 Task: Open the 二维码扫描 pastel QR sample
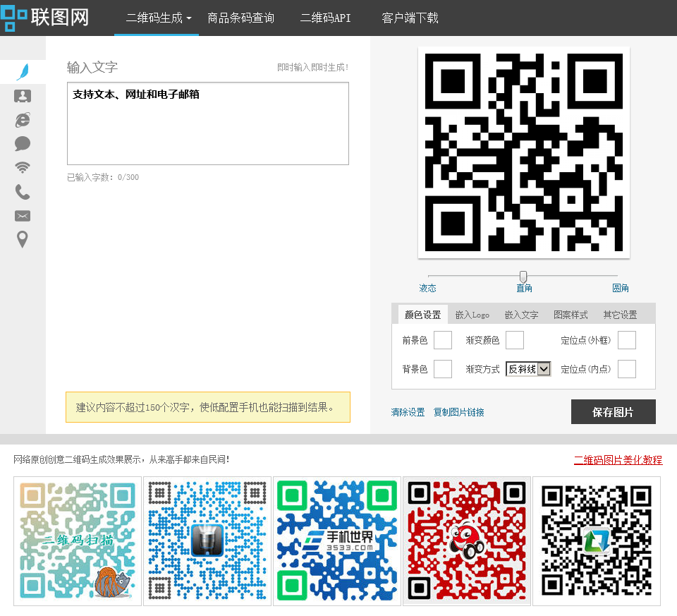pyautogui.click(x=78, y=540)
